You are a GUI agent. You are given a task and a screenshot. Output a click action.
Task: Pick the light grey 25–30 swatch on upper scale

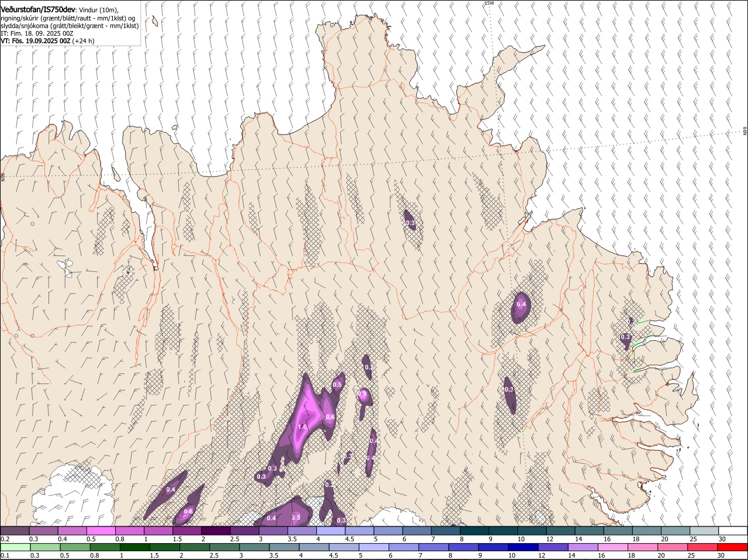[x=704, y=530]
